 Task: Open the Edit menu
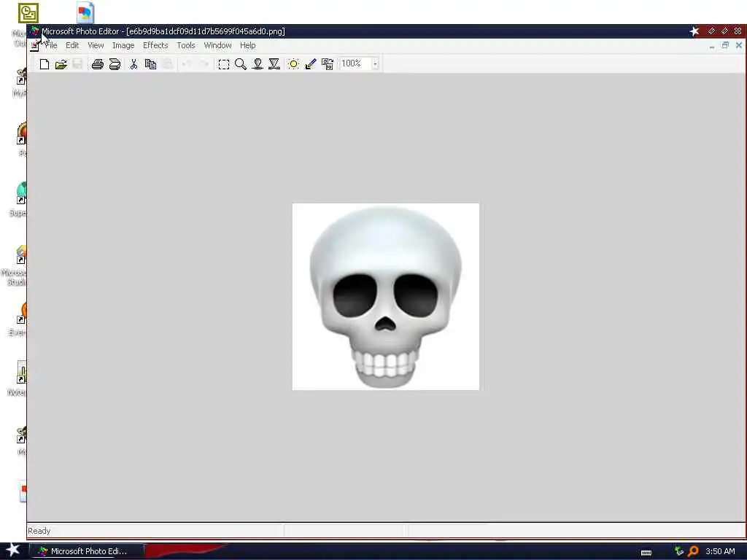click(72, 45)
